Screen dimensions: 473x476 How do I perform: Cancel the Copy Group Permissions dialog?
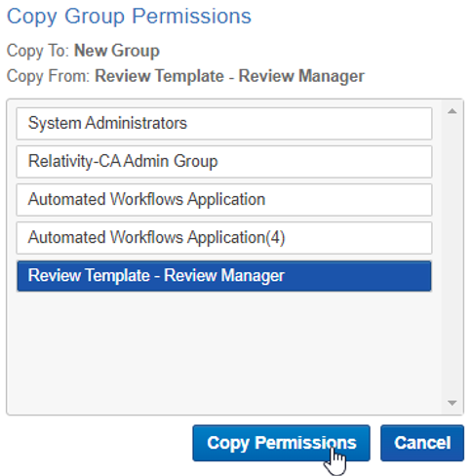[422, 443]
